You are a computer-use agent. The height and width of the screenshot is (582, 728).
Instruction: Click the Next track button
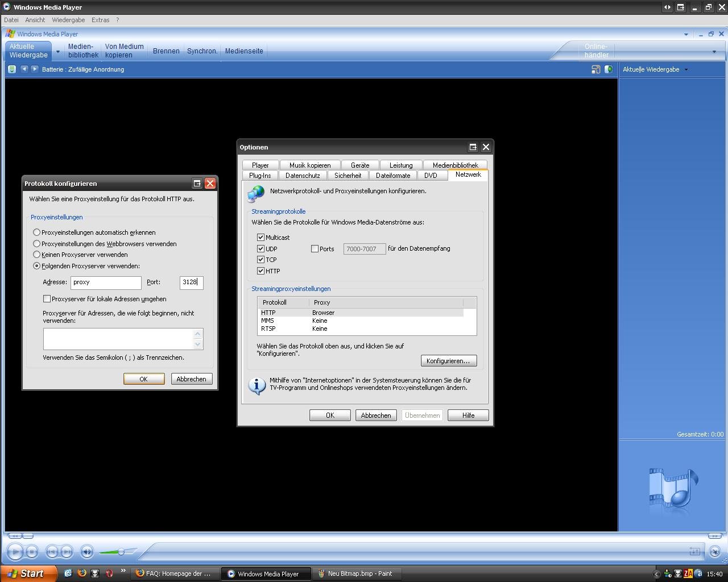point(67,551)
